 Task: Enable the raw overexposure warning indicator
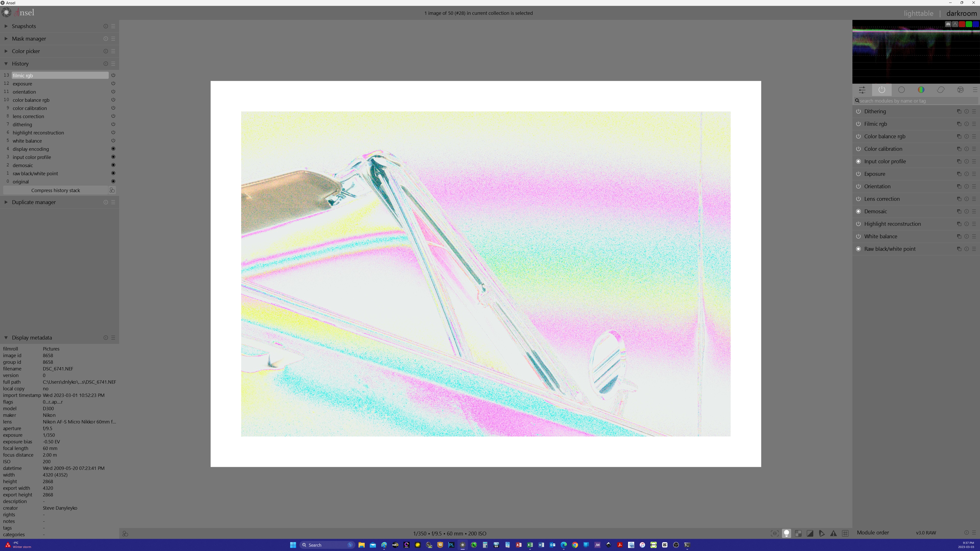tap(798, 533)
